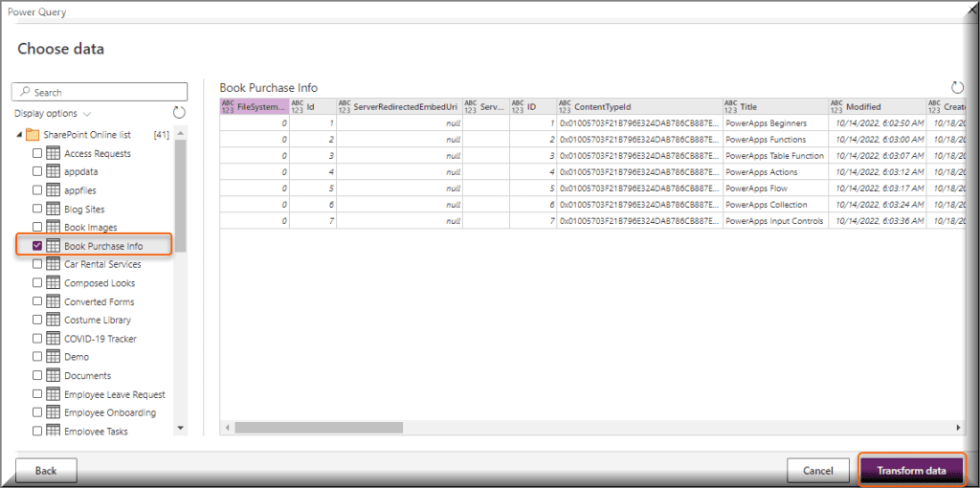Check the Blog Sites checkbox
This screenshot has width=980, height=488.
coord(37,209)
